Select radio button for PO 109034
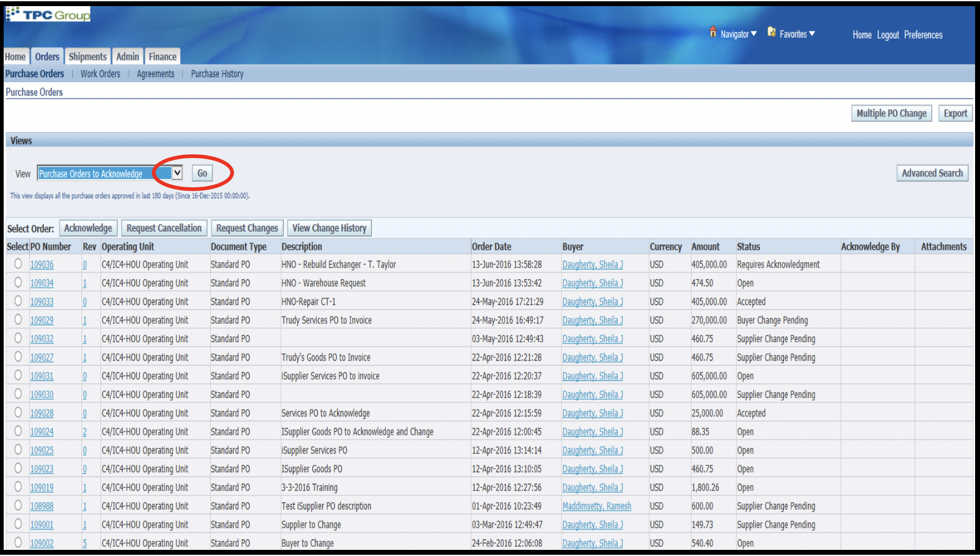Viewport: 980px width, 556px height. pyautogui.click(x=18, y=282)
